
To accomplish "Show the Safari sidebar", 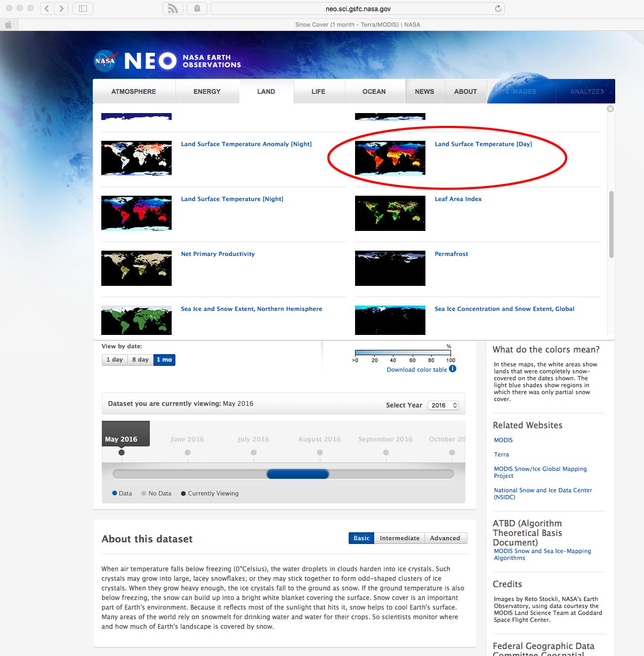I will pos(83,9).
